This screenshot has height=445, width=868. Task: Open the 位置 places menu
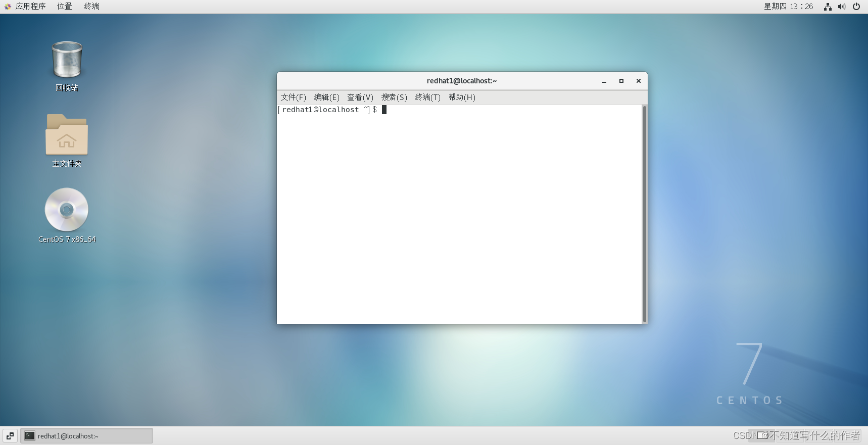click(x=64, y=7)
